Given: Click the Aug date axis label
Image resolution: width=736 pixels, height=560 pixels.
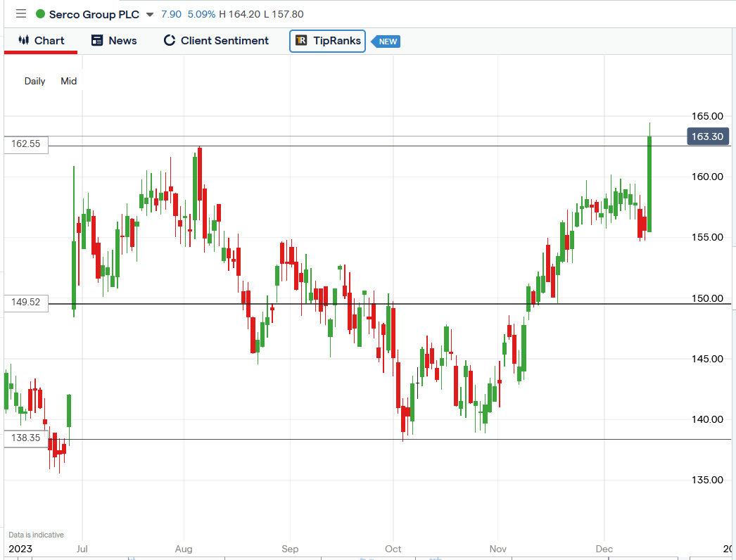Looking at the screenshot, I should [184, 549].
